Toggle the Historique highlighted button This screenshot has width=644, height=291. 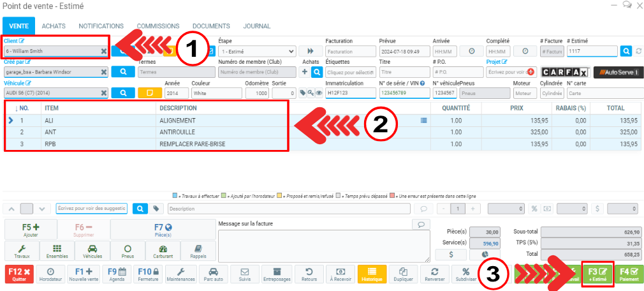pos(372,274)
